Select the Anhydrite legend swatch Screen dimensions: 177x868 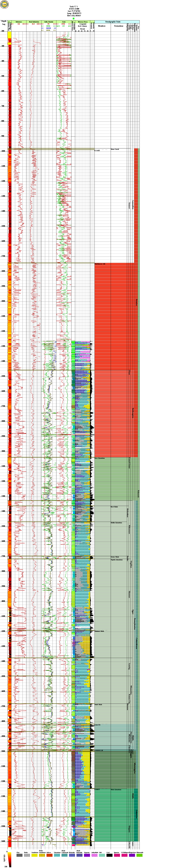pos(94,856)
